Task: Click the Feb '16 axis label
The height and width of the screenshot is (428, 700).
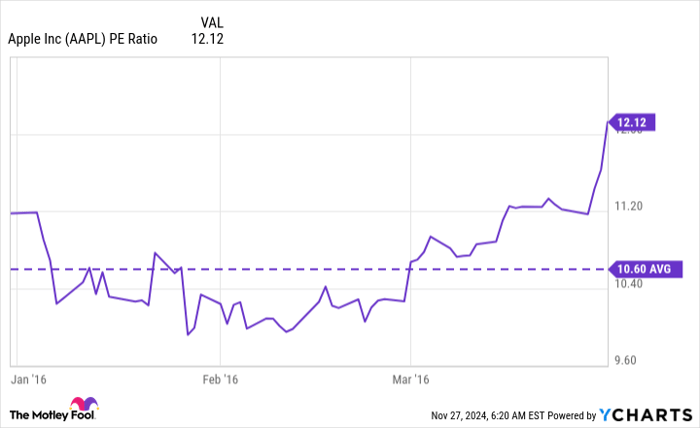Action: (x=221, y=380)
